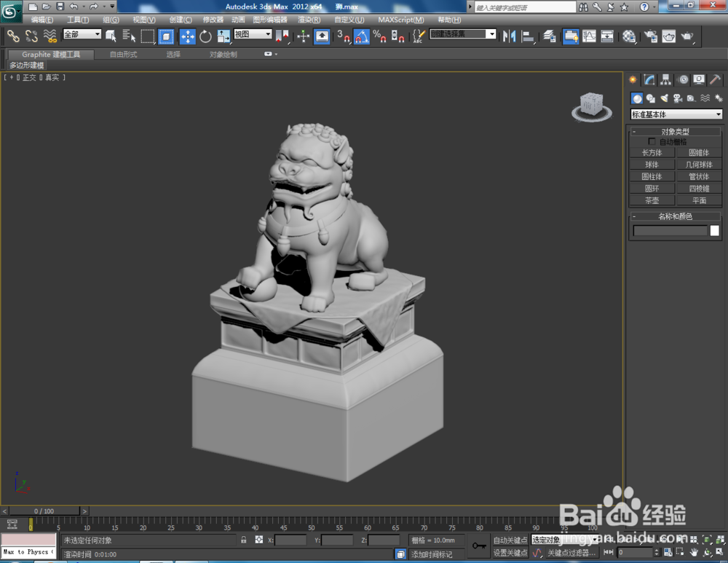The image size is (728, 563).
Task: Open the Utilities hammer panel tab
Action: pos(715,79)
